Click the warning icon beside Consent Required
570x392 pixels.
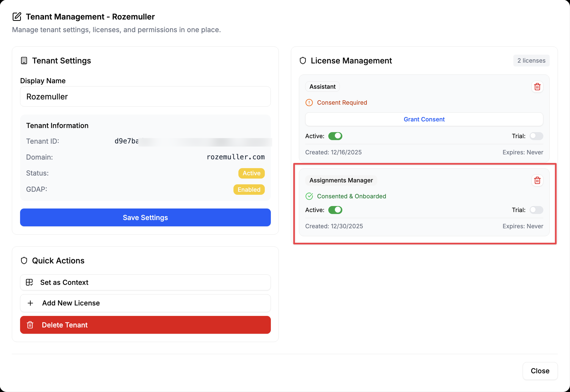pos(309,102)
